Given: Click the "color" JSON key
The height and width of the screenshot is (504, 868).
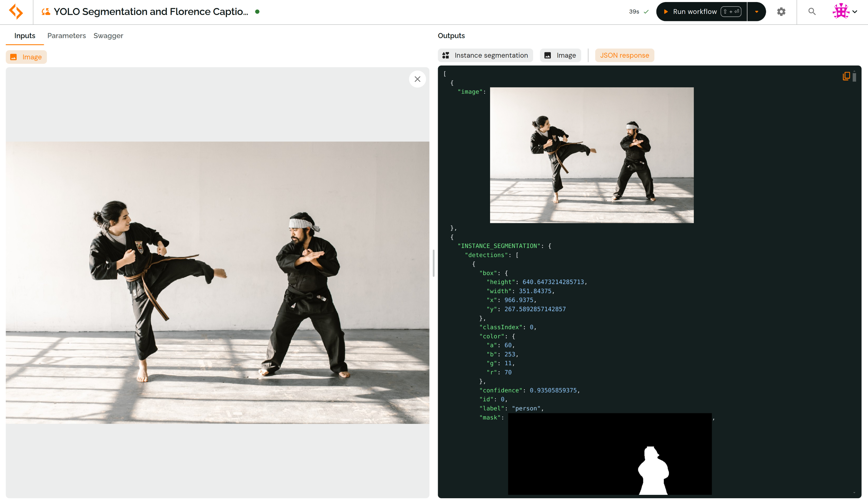Looking at the screenshot, I should tap(492, 336).
